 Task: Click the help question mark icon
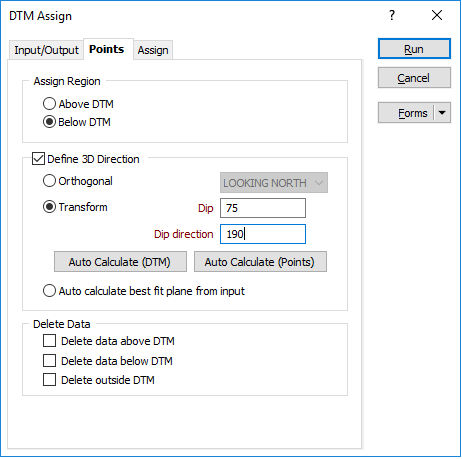392,15
